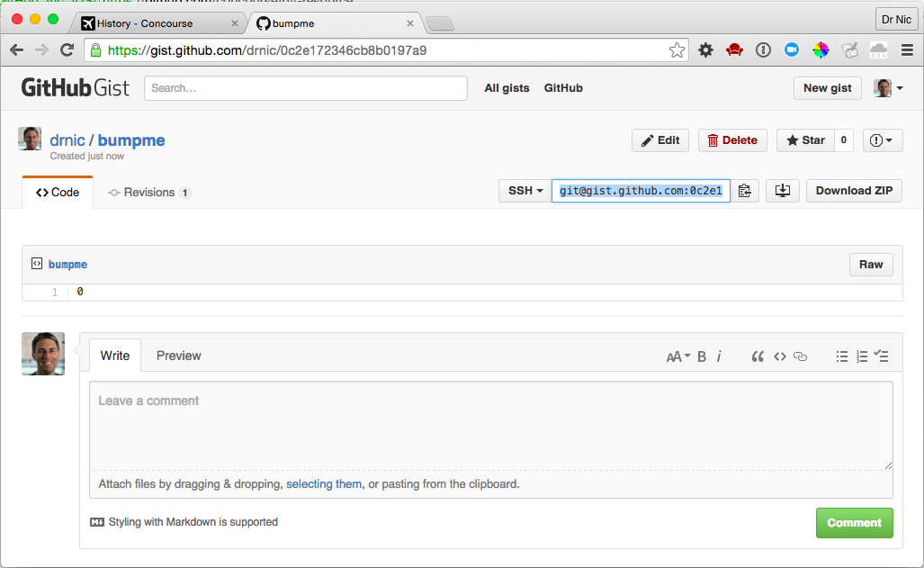The width and height of the screenshot is (924, 568).
Task: Apply bold text formatting
Action: click(702, 356)
